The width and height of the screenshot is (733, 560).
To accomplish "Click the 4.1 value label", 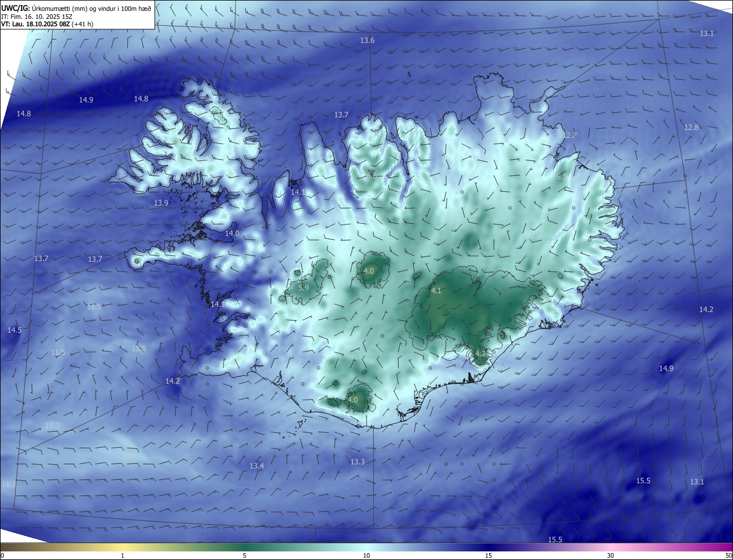I will point(436,290).
